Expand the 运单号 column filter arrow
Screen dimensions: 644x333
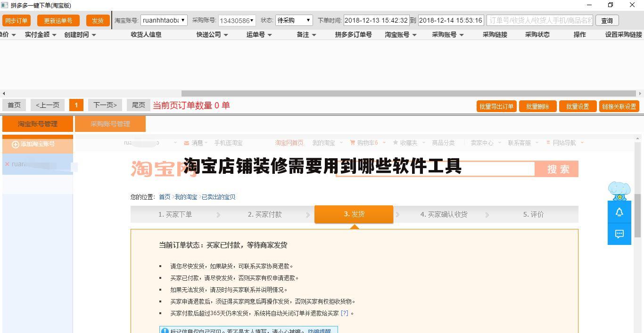tap(270, 35)
